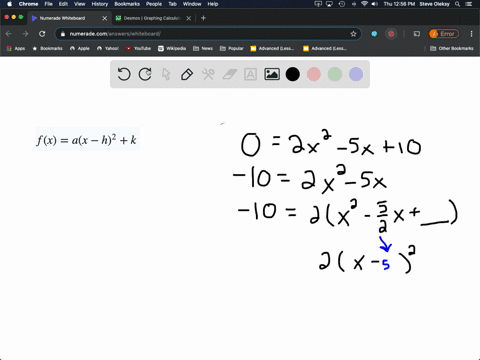Image resolution: width=480 pixels, height=360 pixels.
Task: Open the Wikipedia bookmark
Action: tap(172, 48)
